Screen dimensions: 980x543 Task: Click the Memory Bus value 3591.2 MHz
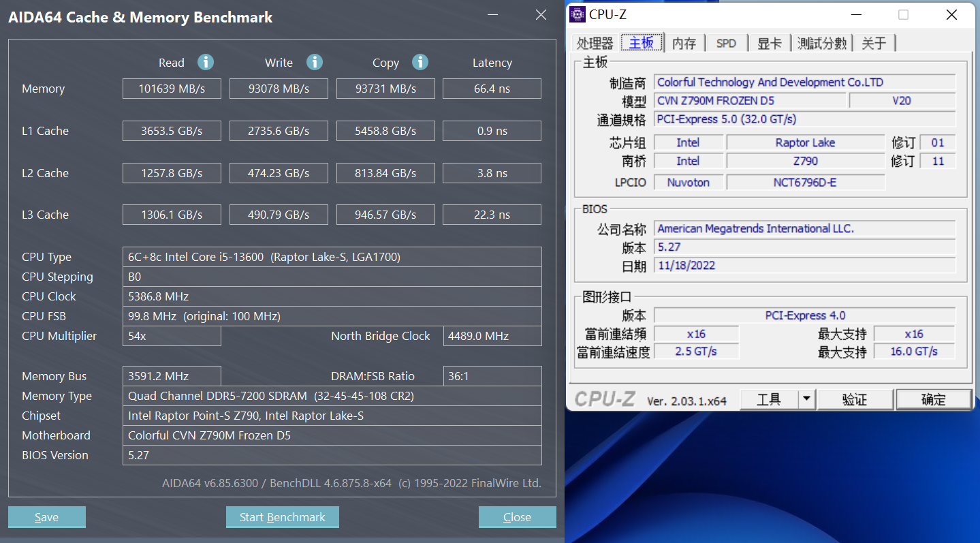tap(172, 376)
